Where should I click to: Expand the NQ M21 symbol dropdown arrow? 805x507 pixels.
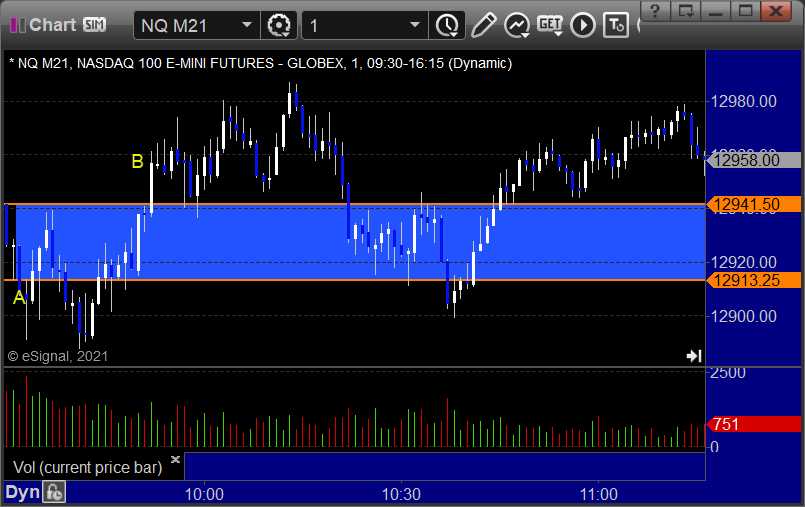(247, 25)
